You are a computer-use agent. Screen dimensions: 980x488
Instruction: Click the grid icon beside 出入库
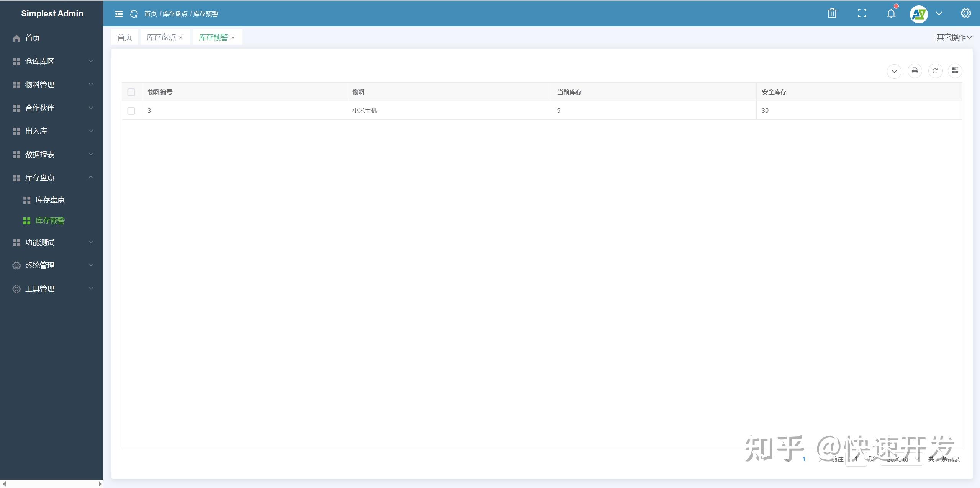(x=16, y=131)
